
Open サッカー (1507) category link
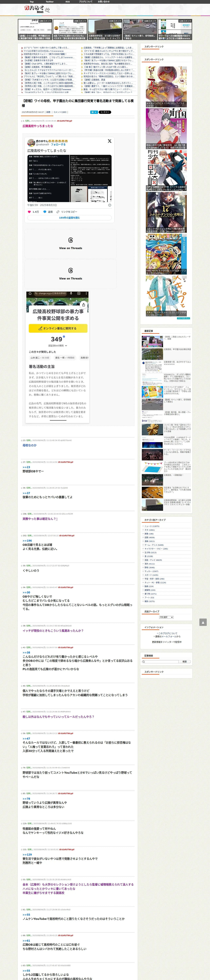point(151,571)
